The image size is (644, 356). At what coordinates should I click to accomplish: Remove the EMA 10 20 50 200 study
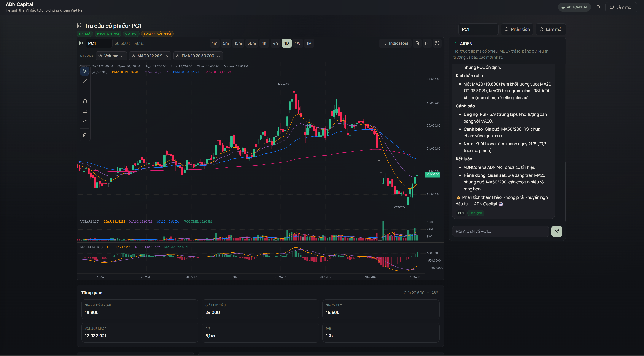tap(219, 56)
